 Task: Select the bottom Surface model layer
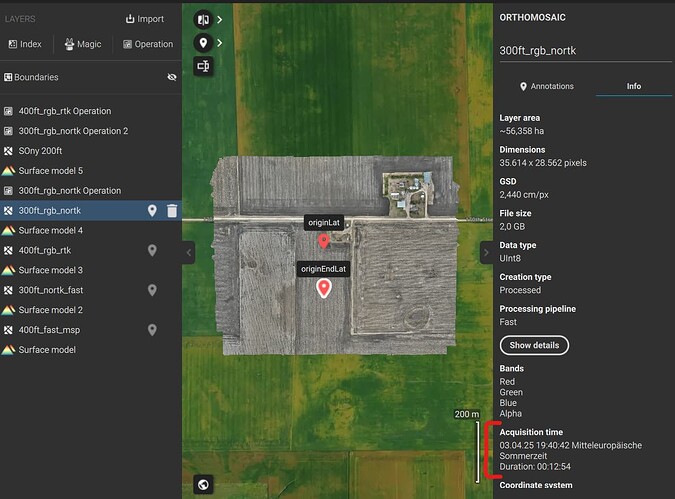pos(90,350)
